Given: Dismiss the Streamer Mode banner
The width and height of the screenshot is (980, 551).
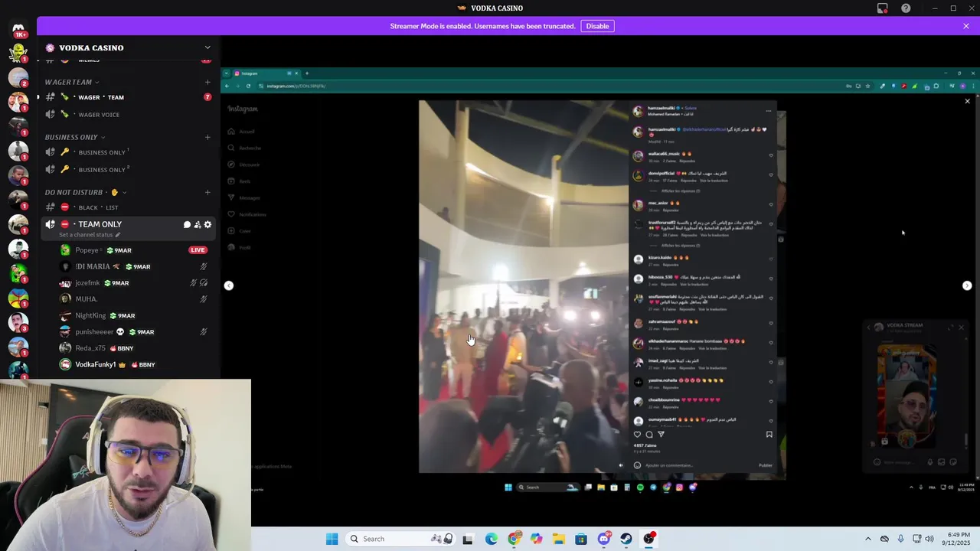Looking at the screenshot, I should click(x=966, y=26).
